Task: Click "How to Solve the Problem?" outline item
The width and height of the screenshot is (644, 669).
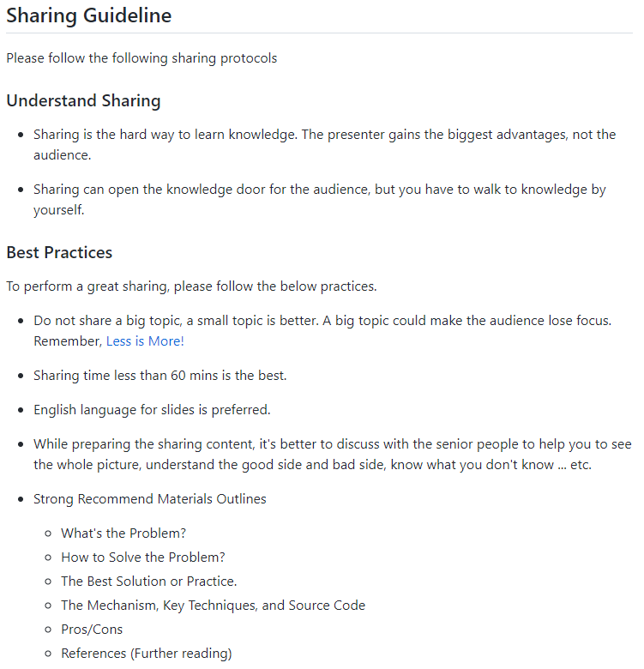Action: coord(143,557)
